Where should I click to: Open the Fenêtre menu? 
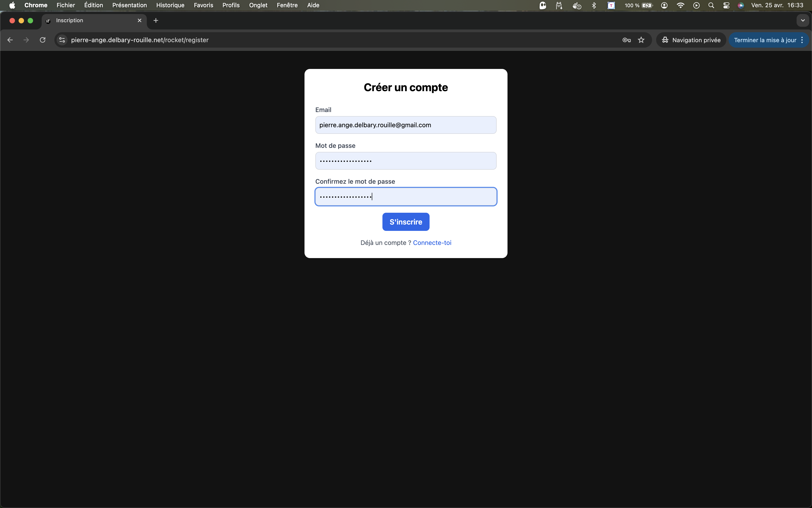(287, 5)
